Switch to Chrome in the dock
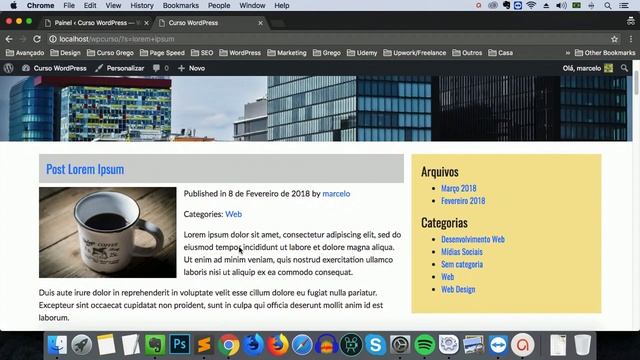640x360 pixels. tap(229, 345)
